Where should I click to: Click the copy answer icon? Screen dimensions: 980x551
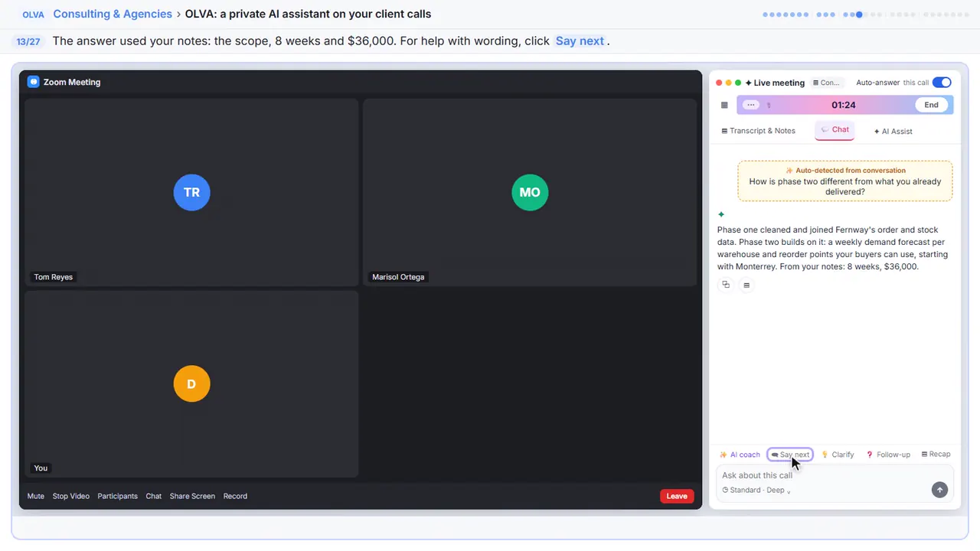726,285
